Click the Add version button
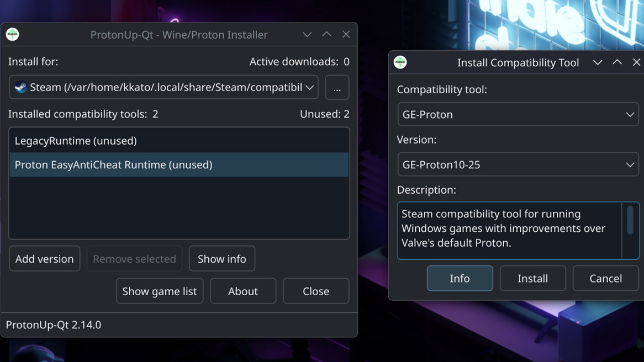Viewport: 644px width, 362px height. coord(44,259)
